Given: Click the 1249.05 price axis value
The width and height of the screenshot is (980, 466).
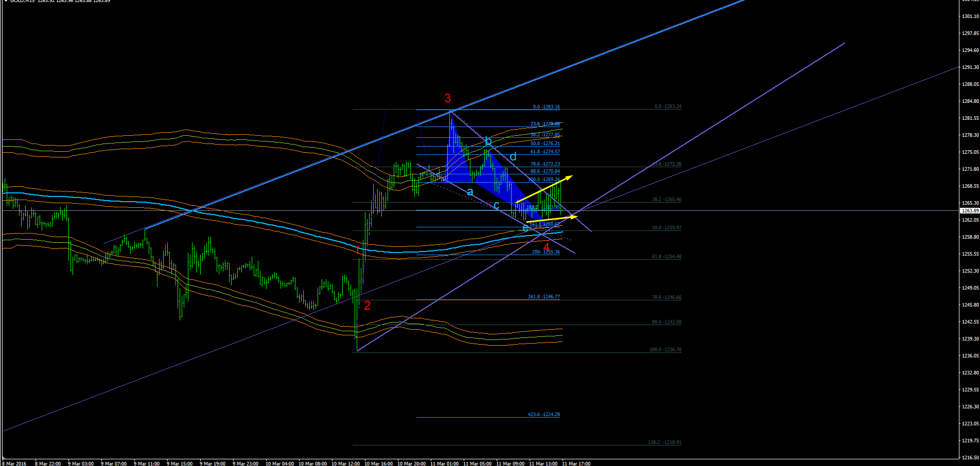Looking at the screenshot, I should [970, 288].
